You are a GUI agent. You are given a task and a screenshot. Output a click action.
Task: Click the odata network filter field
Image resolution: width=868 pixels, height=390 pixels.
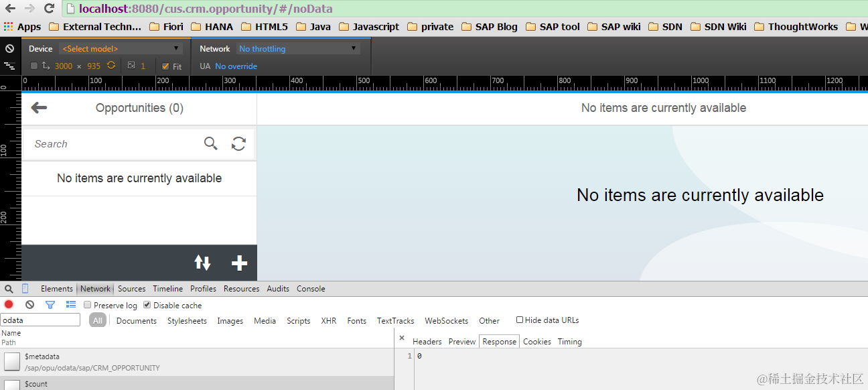pos(41,320)
